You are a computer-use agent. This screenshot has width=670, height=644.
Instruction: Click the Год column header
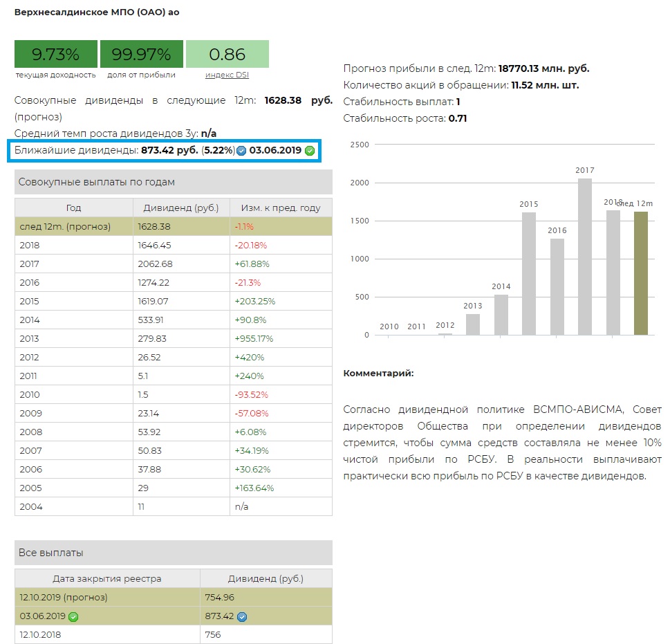73,208
